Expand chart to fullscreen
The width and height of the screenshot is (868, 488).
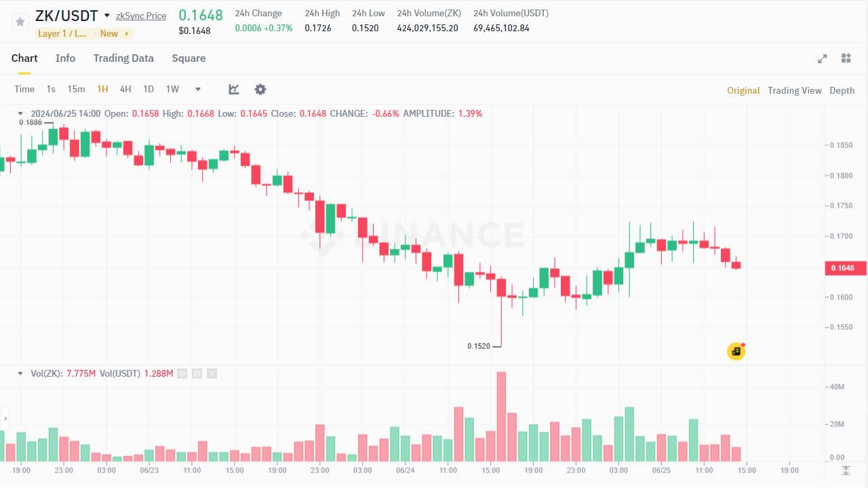point(823,58)
